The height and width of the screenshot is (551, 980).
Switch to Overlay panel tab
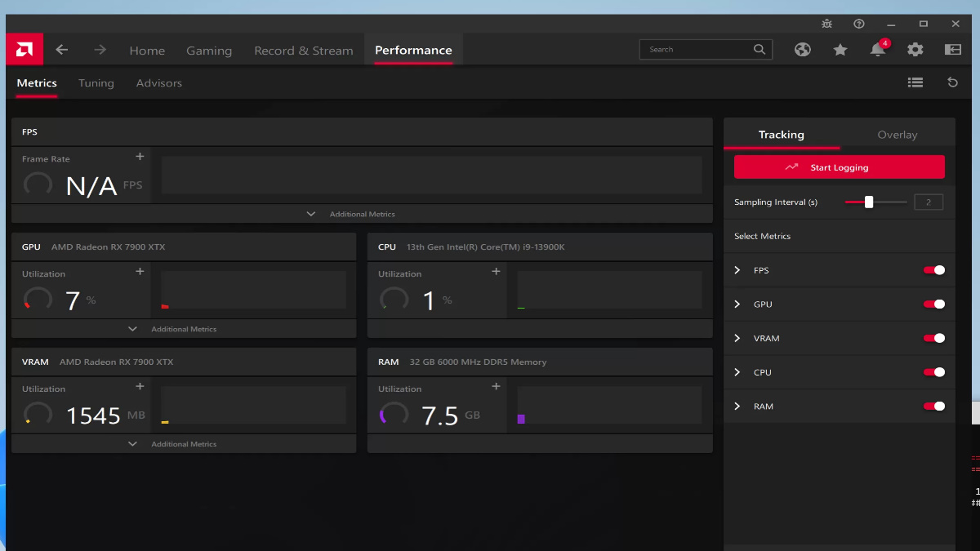(898, 135)
